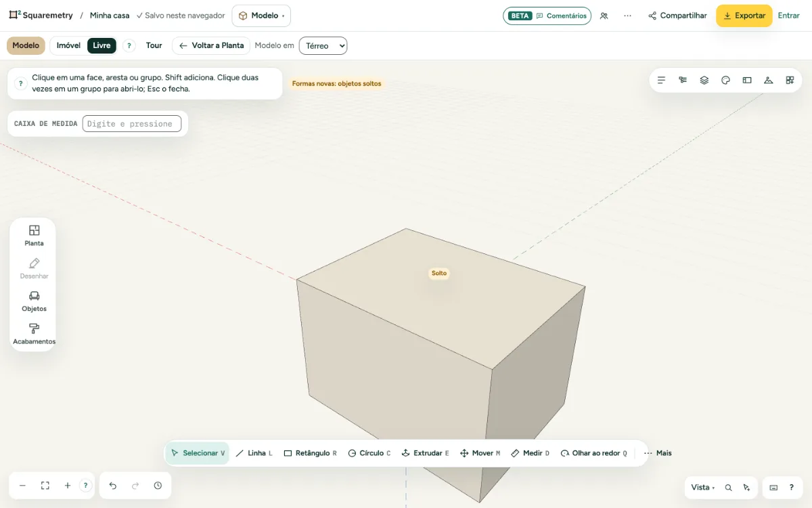Click the magnifier search icon near Vista

[x=729, y=488]
